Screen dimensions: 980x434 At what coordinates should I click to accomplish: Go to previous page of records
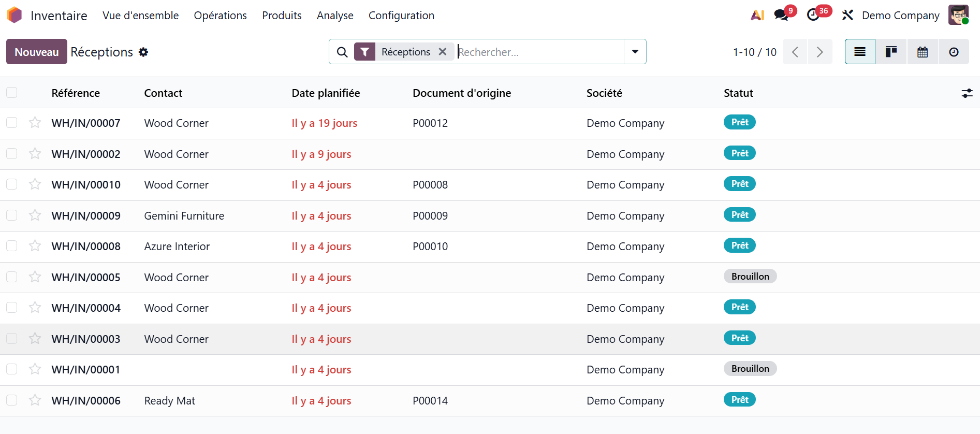(795, 52)
